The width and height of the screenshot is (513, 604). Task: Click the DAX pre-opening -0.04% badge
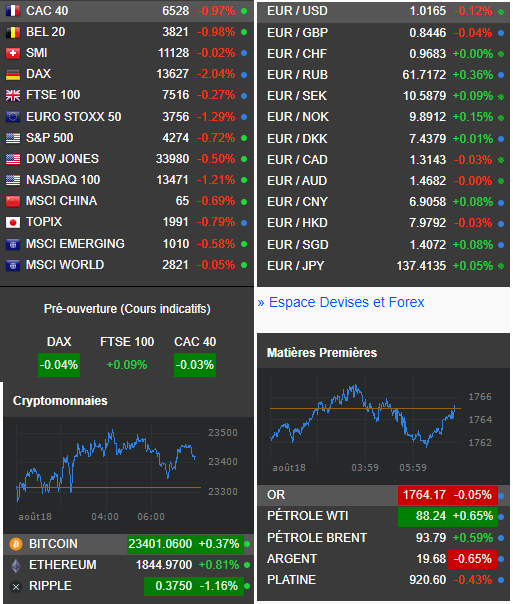59,365
